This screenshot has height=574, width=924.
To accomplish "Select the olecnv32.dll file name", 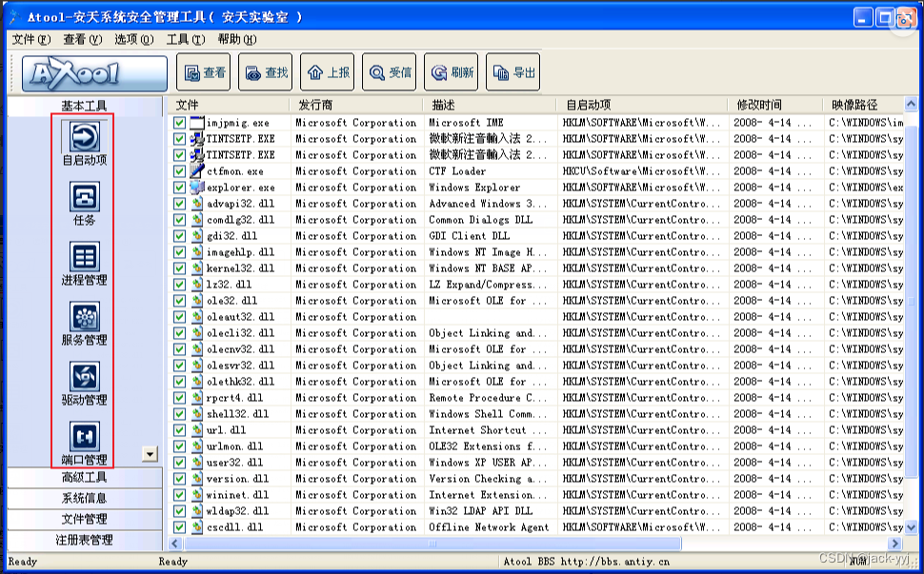I will 240,349.
